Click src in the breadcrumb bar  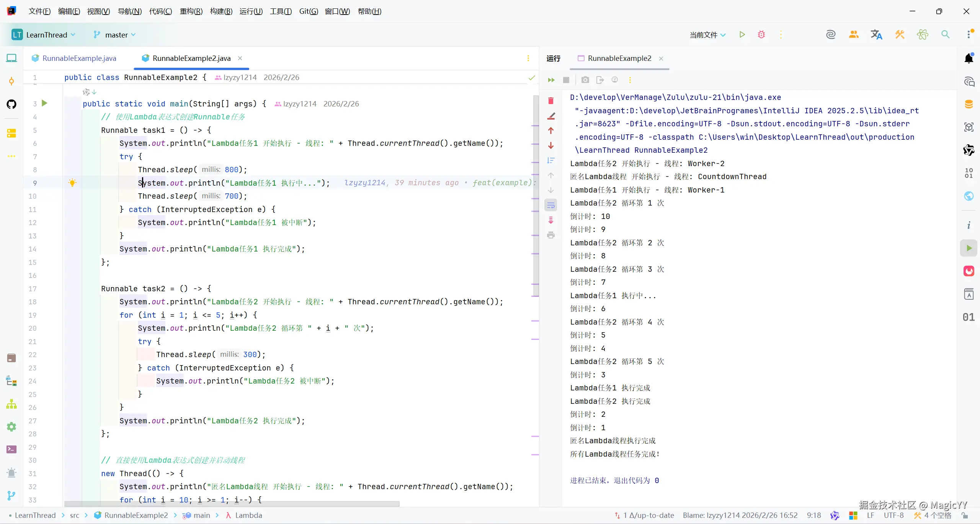pyautogui.click(x=74, y=515)
